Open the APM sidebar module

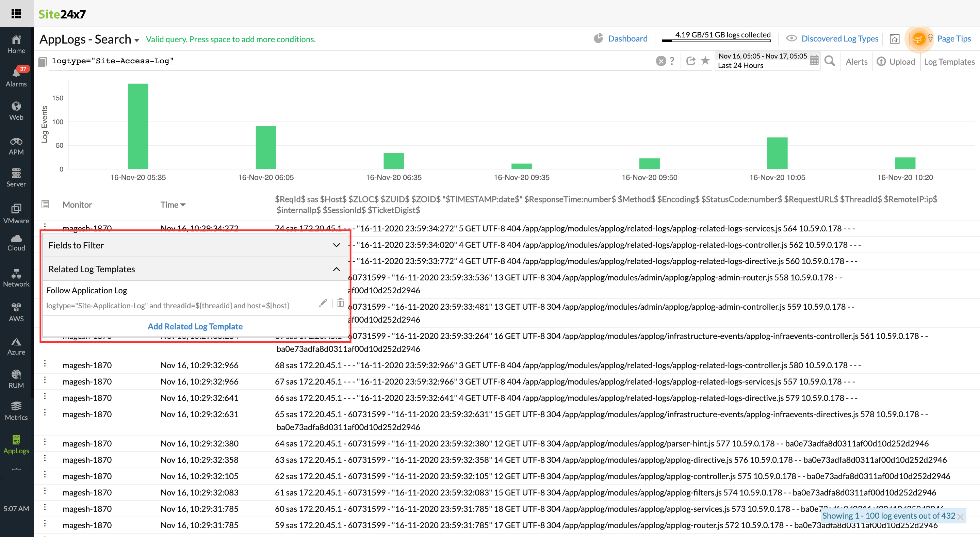(x=16, y=146)
